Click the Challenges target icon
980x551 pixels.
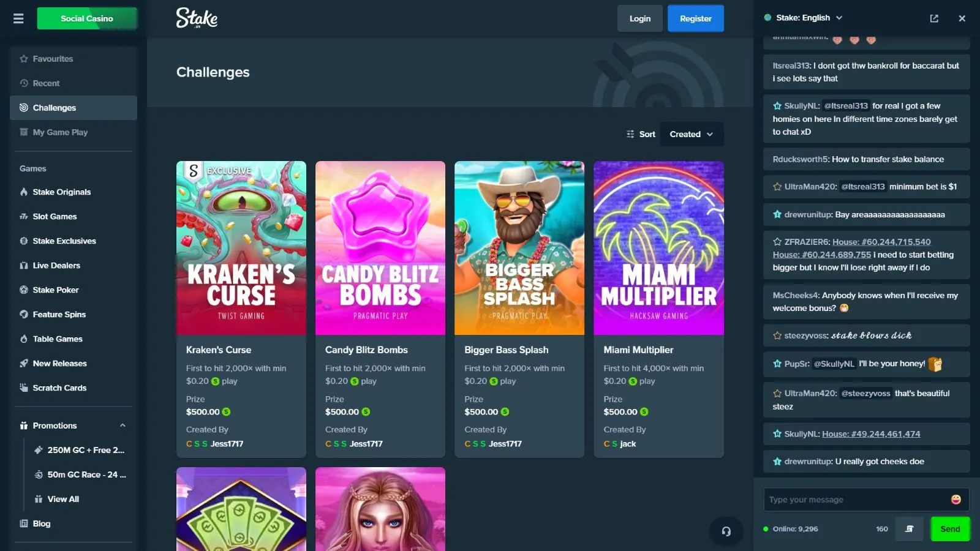click(x=24, y=108)
